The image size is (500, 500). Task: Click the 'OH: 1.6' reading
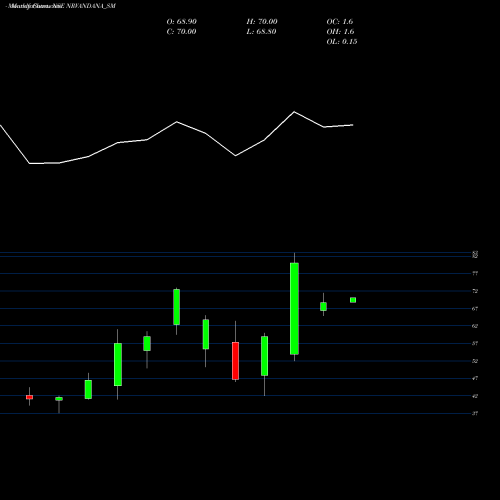(x=340, y=31)
